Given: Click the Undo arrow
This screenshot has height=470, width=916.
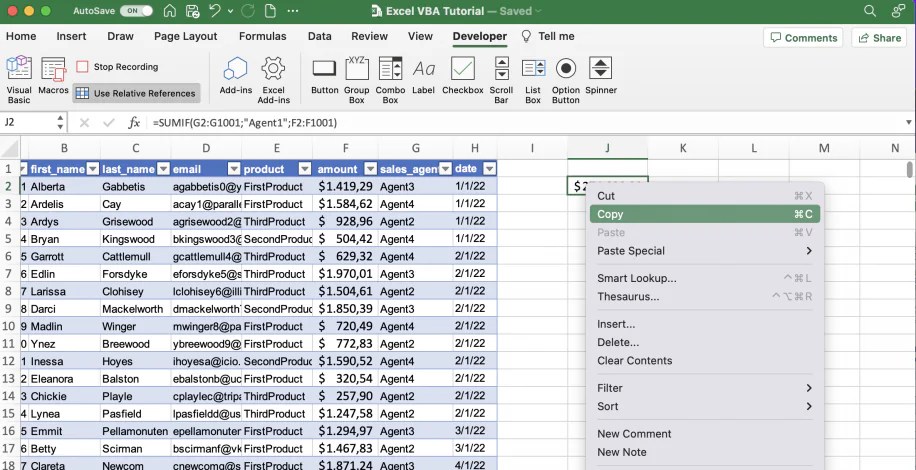Looking at the screenshot, I should pos(215,11).
